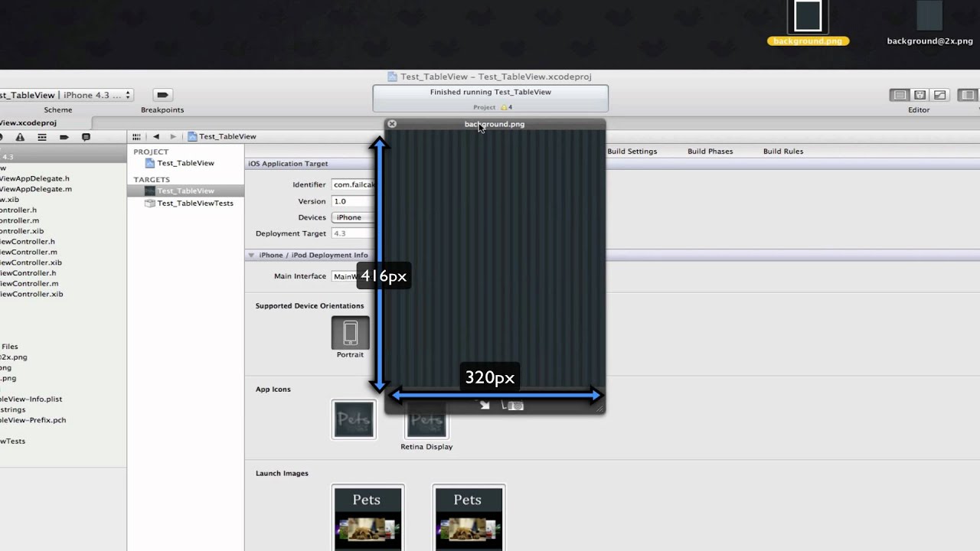Image resolution: width=980 pixels, height=551 pixels.
Task: Go forward with the jump bar arrow
Action: (x=173, y=136)
